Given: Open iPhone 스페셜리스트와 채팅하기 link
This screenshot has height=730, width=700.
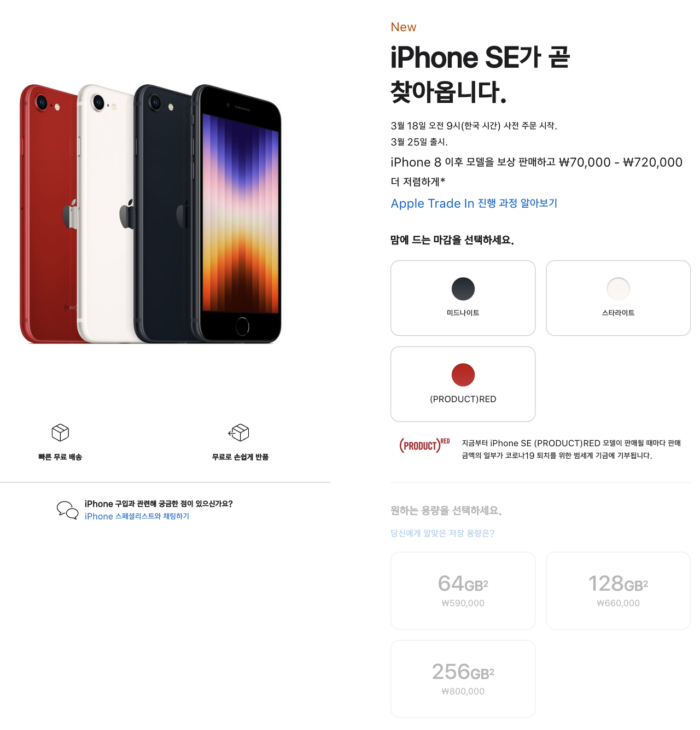Looking at the screenshot, I should (137, 516).
